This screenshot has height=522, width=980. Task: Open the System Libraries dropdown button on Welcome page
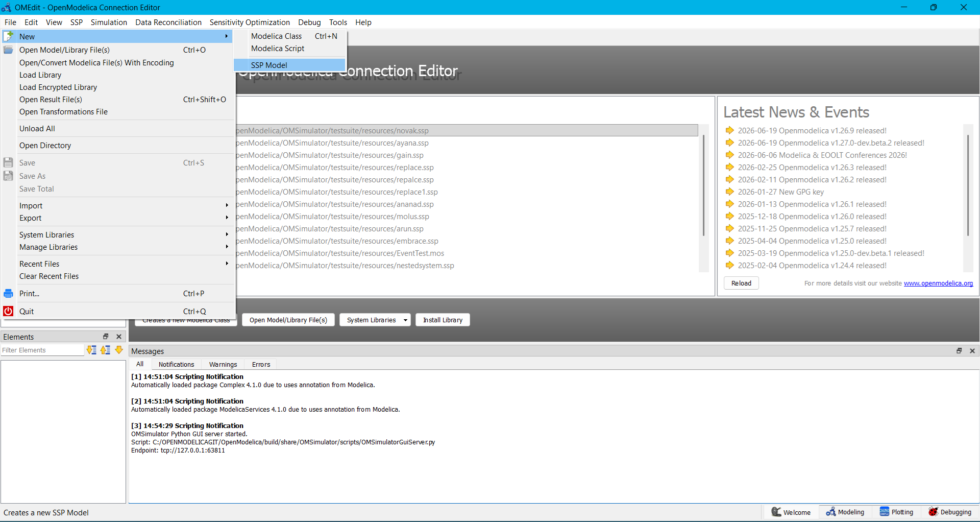click(x=375, y=320)
